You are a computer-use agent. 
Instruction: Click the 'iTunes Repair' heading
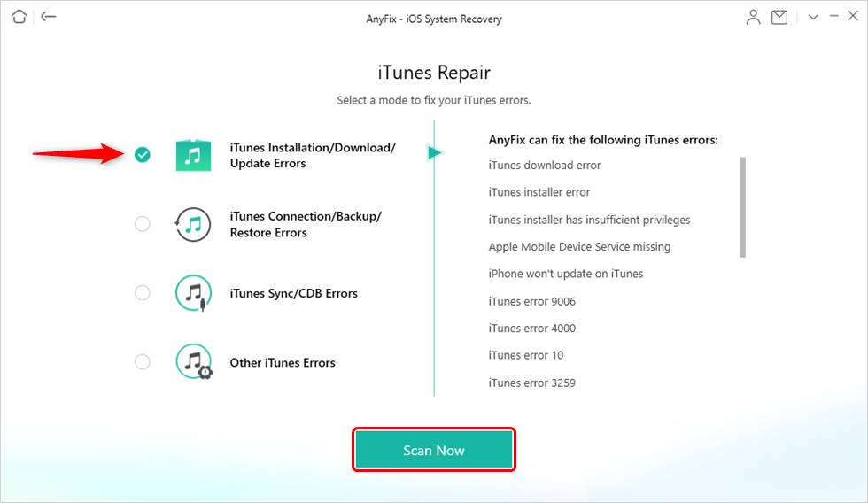[434, 73]
